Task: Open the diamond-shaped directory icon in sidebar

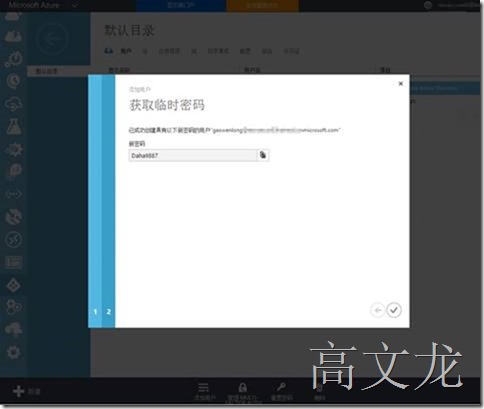Action: (14, 285)
